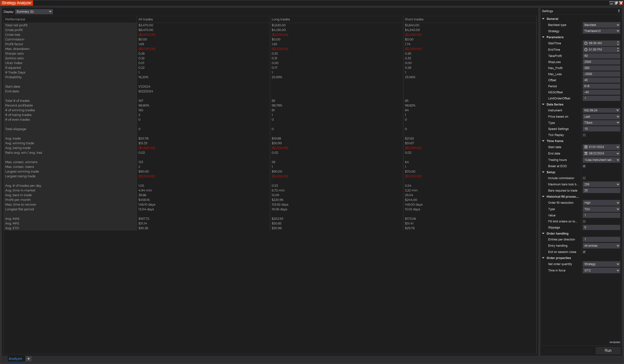Image resolution: width=624 pixels, height=364 pixels.
Task: Minimize the Strategy Analyzer window
Action: pos(611,3)
